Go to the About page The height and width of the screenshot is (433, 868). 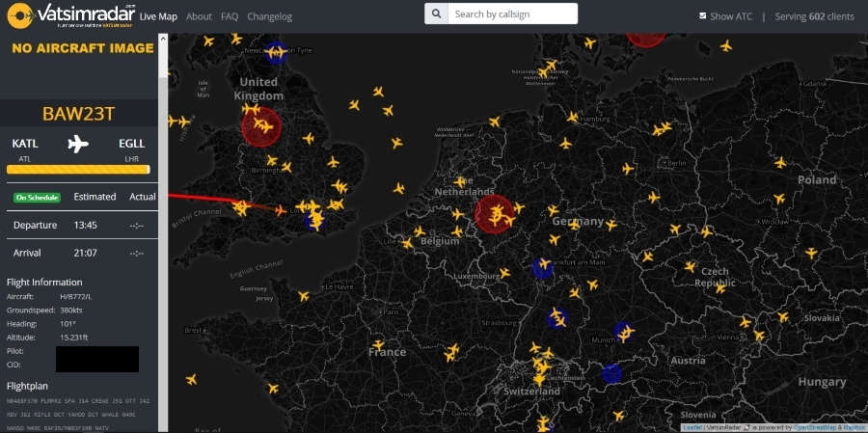coord(199,16)
